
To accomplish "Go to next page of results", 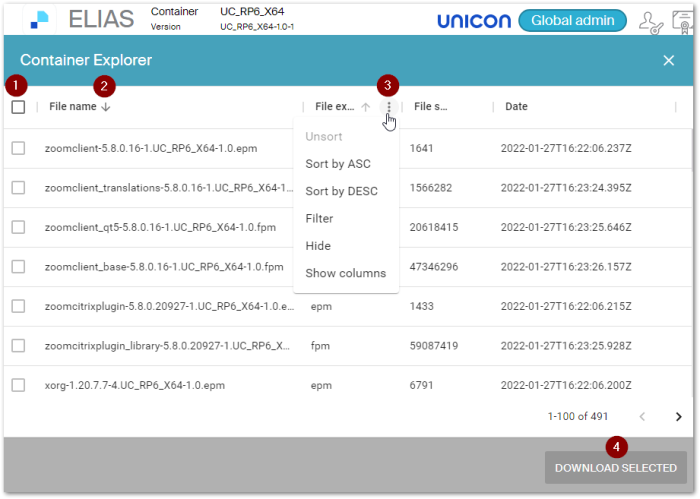I will [678, 416].
